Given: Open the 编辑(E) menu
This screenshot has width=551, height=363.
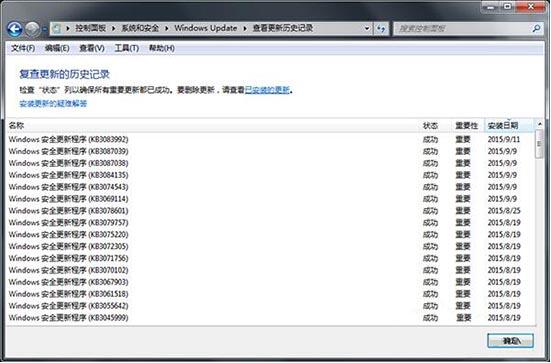Looking at the screenshot, I should pos(57,48).
